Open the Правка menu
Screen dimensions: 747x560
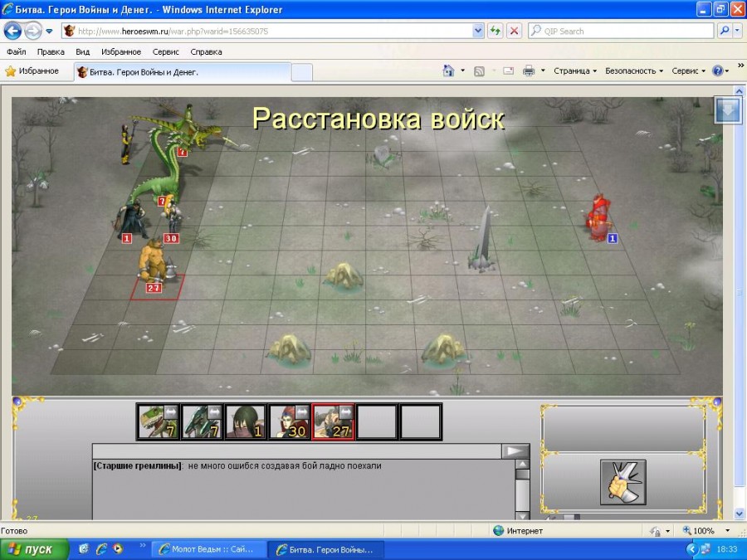coord(51,52)
